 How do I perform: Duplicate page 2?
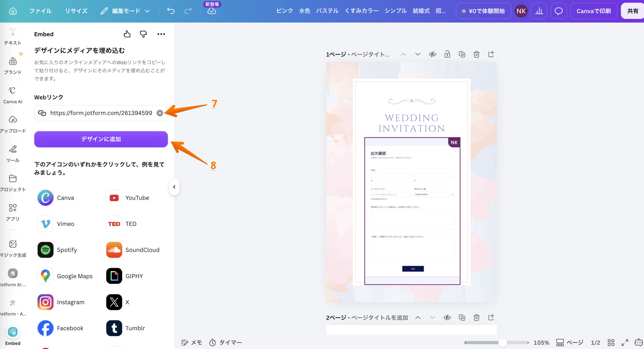[462, 317]
